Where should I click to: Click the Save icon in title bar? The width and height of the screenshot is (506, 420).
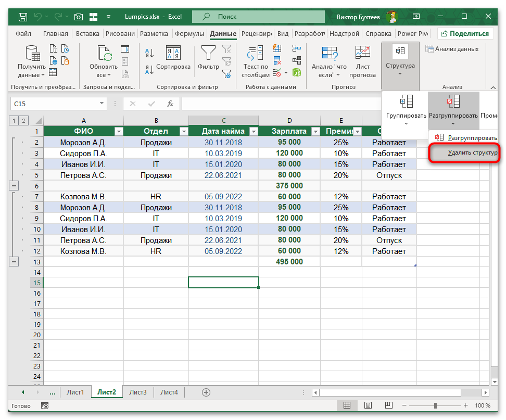coord(22,17)
